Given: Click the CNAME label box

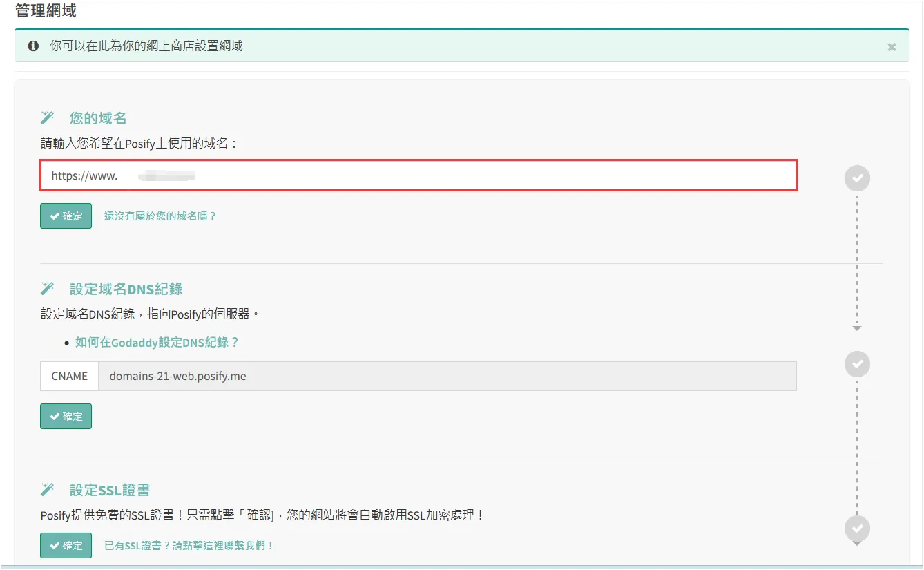Looking at the screenshot, I should point(69,377).
